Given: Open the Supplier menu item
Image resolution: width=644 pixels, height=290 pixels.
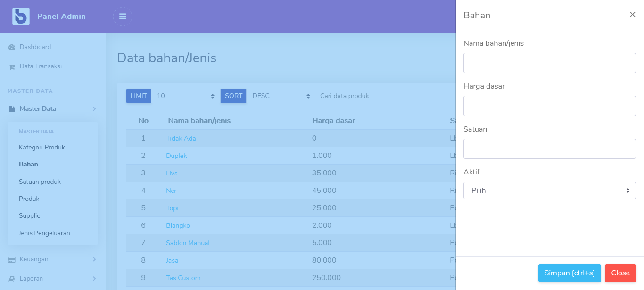Looking at the screenshot, I should [31, 216].
